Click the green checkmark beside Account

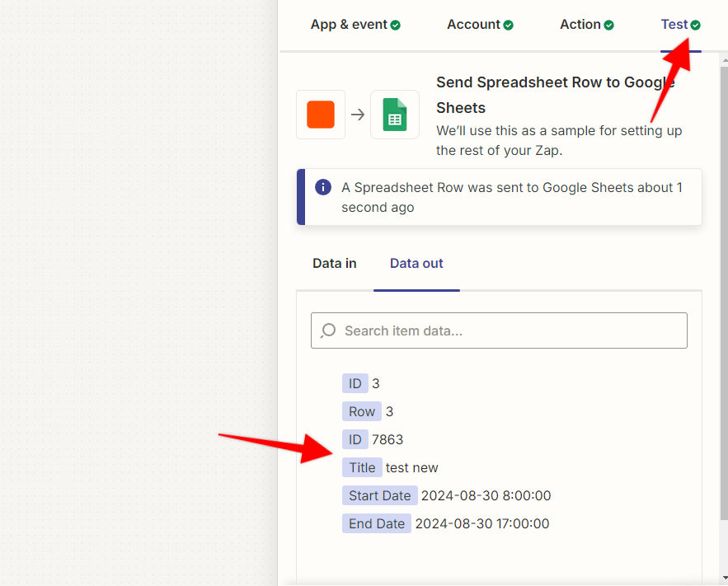point(507,24)
